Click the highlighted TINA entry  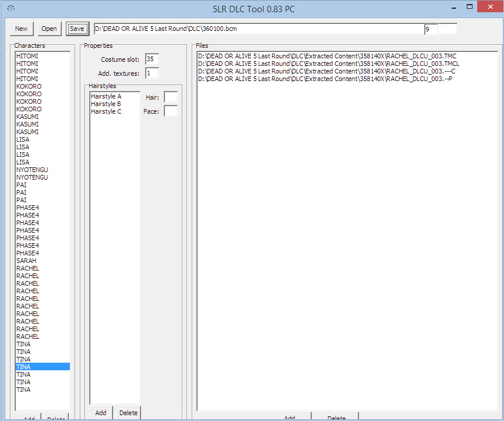[x=42, y=367]
